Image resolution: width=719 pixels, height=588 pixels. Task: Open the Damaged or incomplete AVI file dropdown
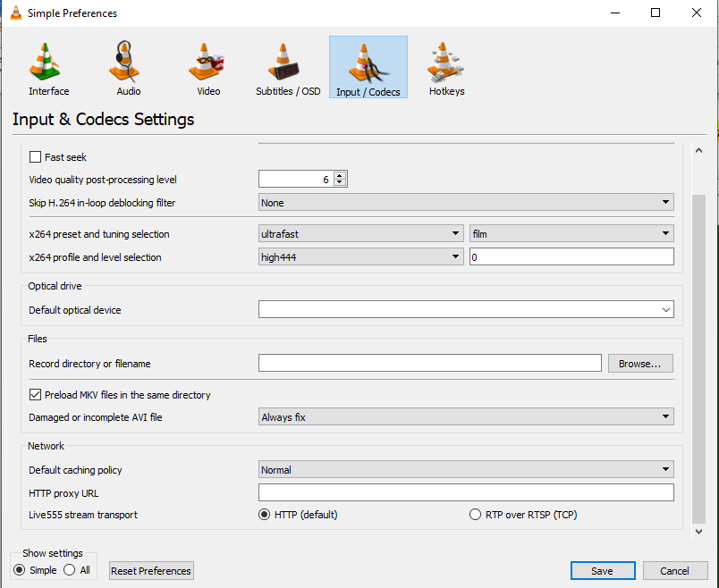click(x=465, y=417)
